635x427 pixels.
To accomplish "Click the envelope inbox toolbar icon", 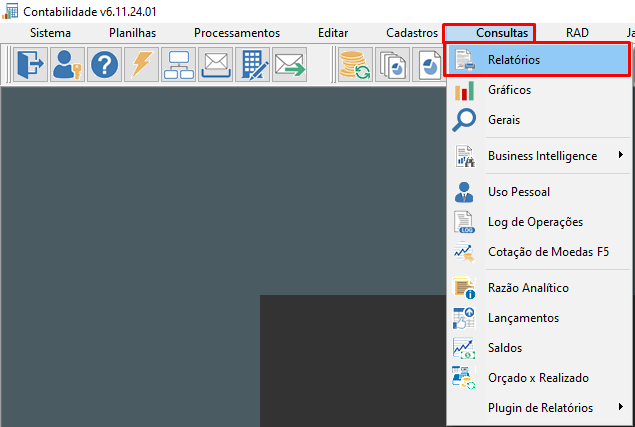I will [x=215, y=64].
